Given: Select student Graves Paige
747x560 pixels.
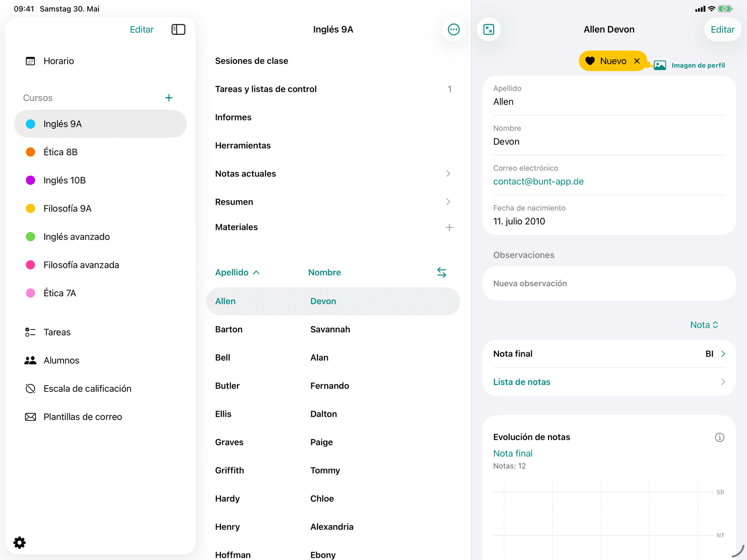Looking at the screenshot, I should pyautogui.click(x=333, y=442).
